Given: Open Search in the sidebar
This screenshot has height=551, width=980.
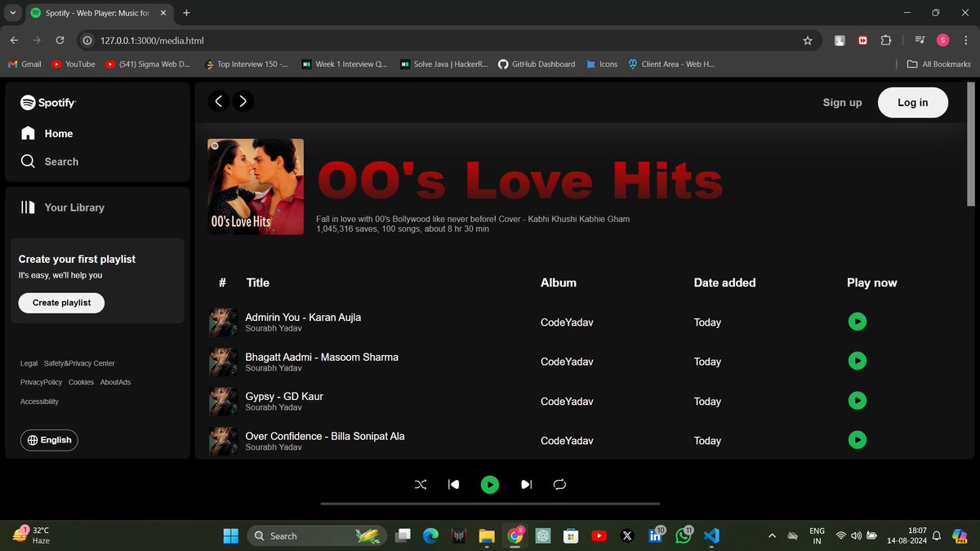Looking at the screenshot, I should tap(50, 162).
